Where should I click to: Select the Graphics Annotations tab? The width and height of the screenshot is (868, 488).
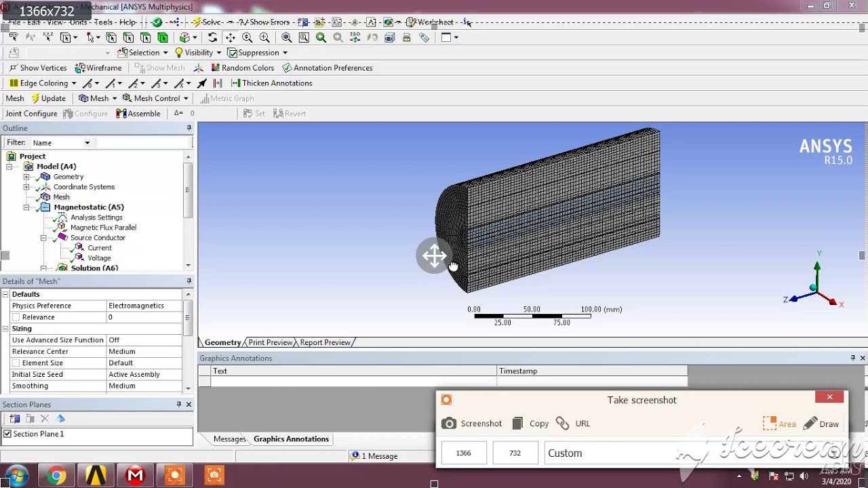pyautogui.click(x=292, y=439)
